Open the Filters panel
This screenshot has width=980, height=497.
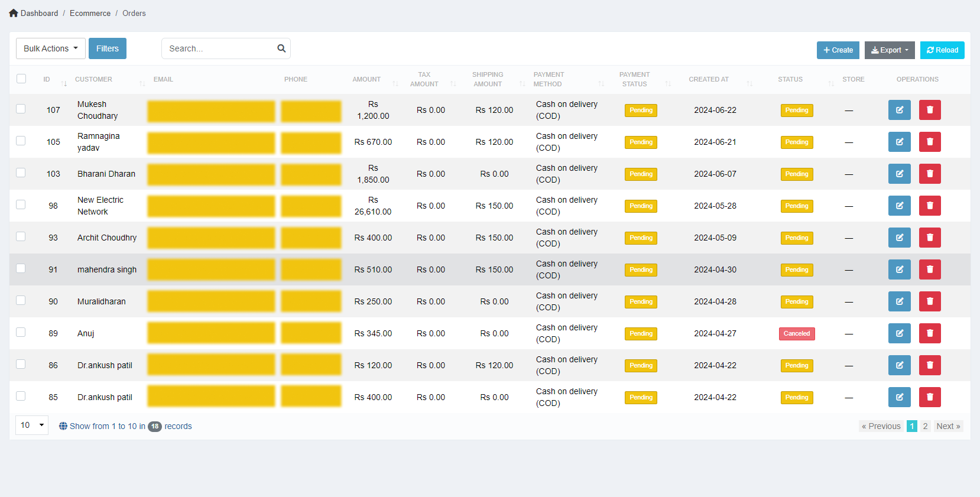pos(108,48)
